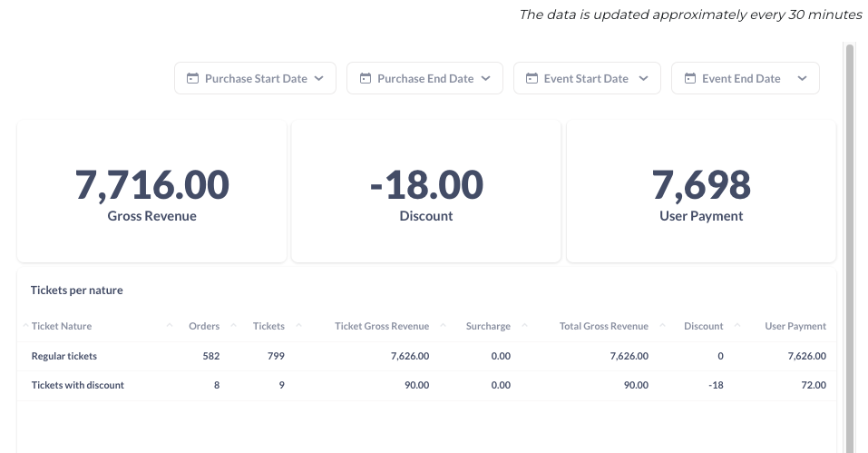The image size is (868, 453).
Task: Sort by Ticket Gross Revenue column
Action: click(x=382, y=326)
